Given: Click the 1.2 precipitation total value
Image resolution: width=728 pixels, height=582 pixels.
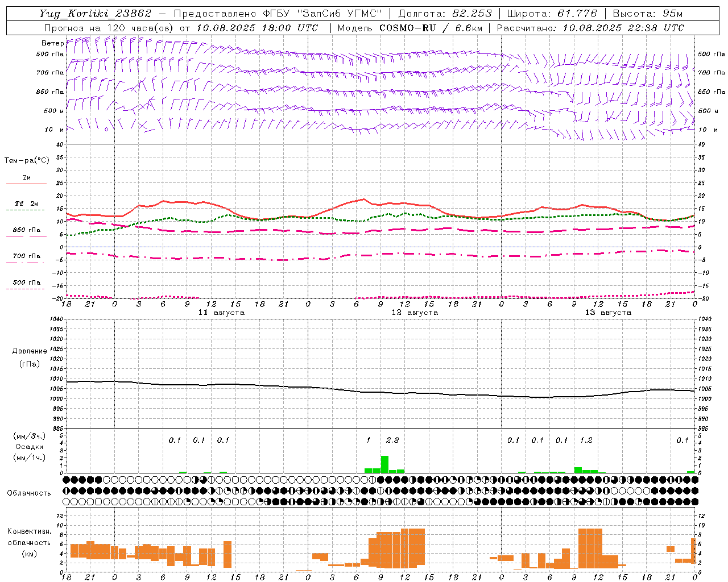Looking at the screenshot, I should pos(586,440).
